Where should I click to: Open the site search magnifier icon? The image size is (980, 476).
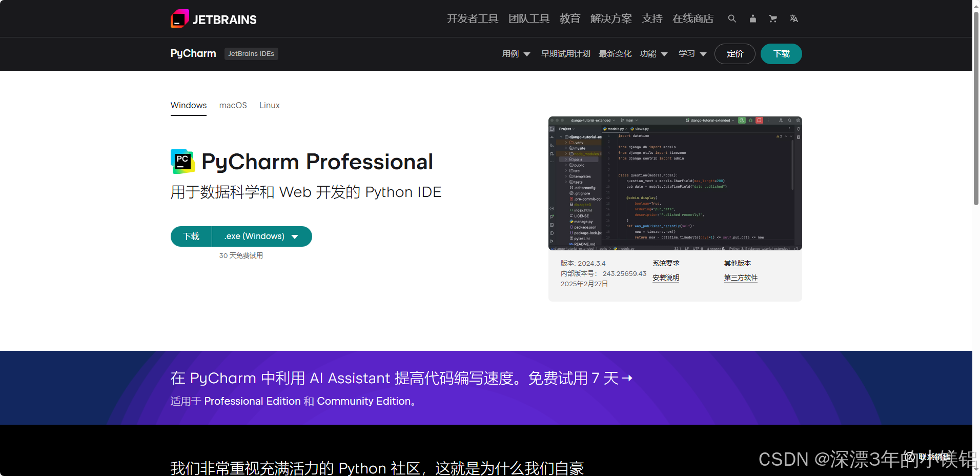(x=732, y=18)
